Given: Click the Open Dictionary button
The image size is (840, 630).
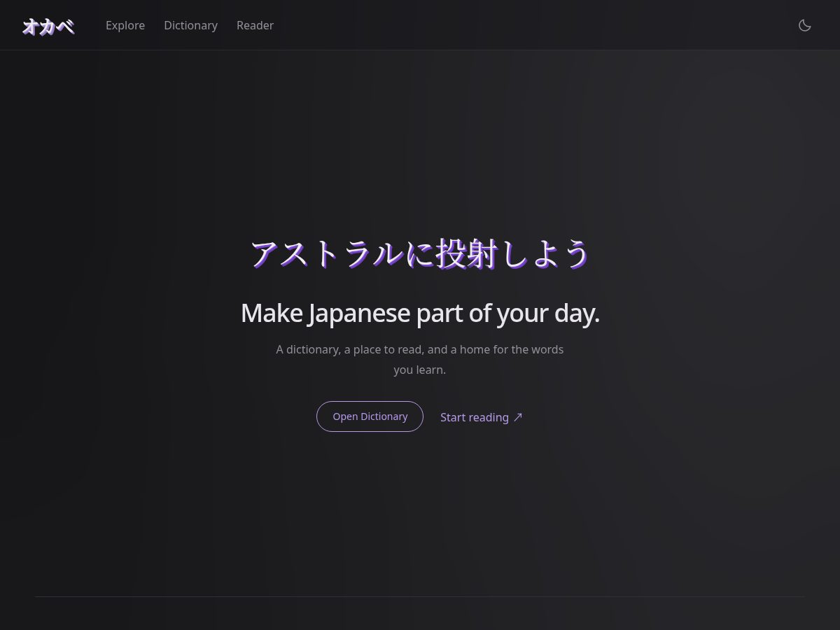Looking at the screenshot, I should click(x=370, y=416).
